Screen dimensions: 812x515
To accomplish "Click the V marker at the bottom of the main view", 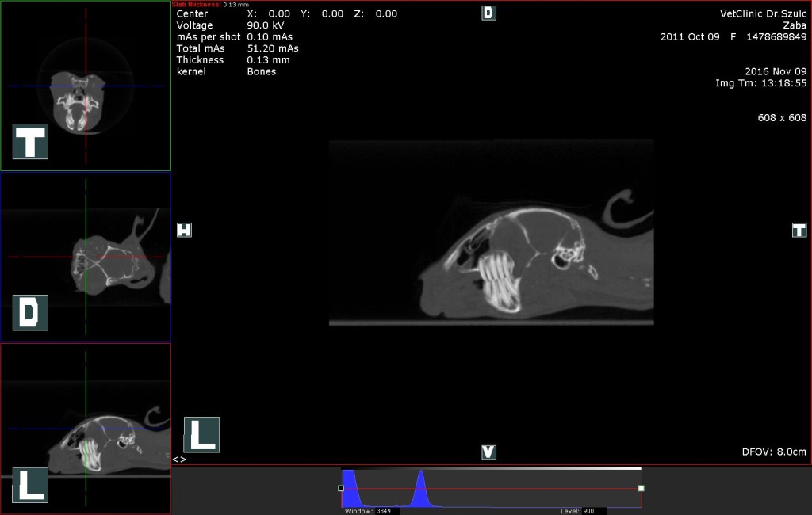I will click(488, 452).
